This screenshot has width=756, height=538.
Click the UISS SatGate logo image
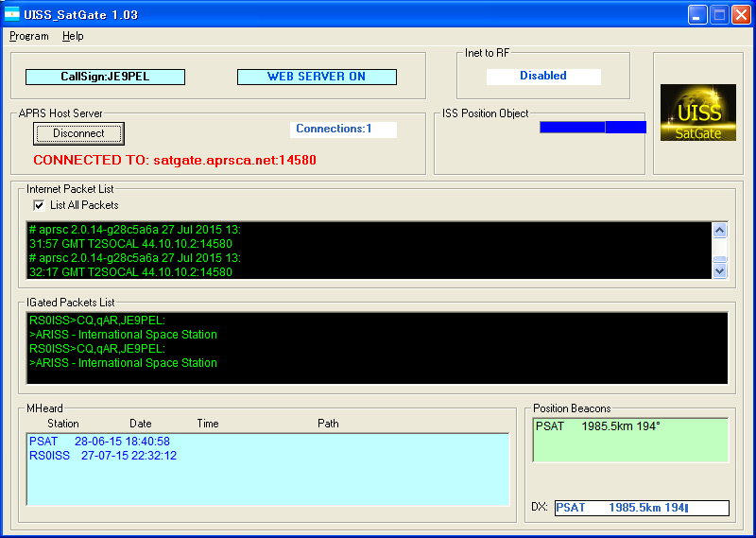(698, 113)
